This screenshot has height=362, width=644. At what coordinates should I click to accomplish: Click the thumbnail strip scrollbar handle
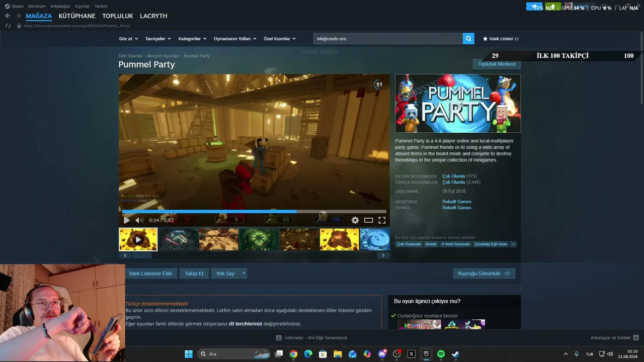[142, 255]
